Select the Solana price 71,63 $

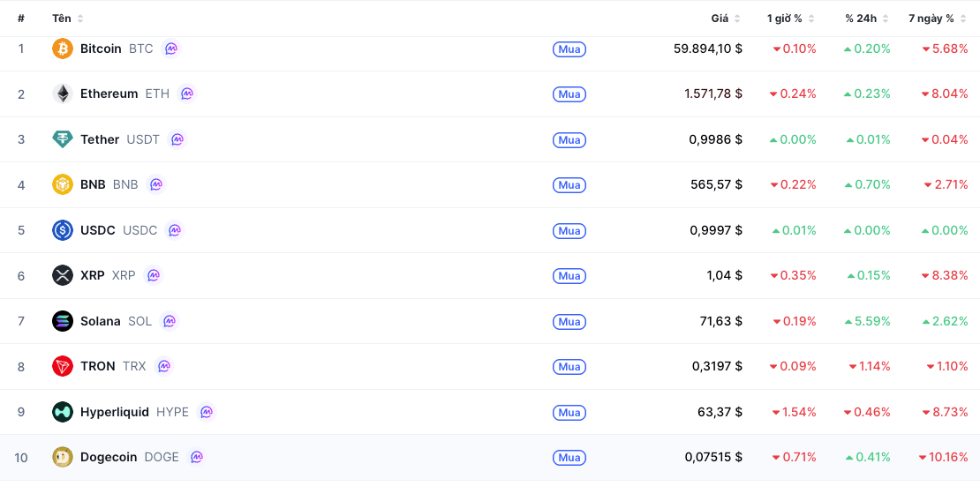point(721,321)
